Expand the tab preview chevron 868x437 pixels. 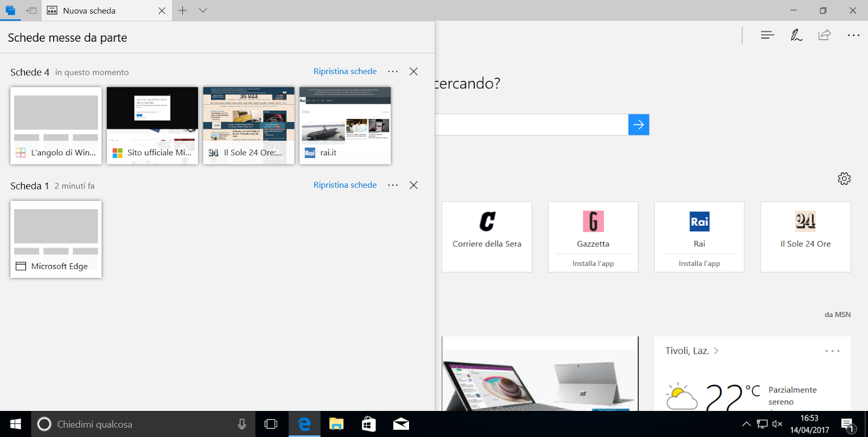pos(203,10)
